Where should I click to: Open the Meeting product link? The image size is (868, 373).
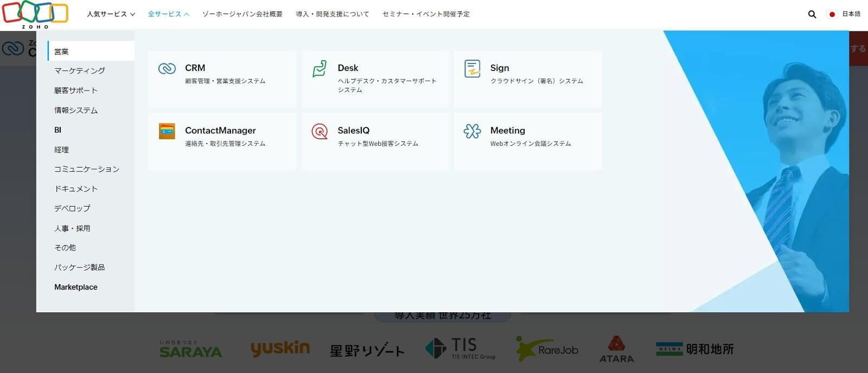tap(508, 130)
